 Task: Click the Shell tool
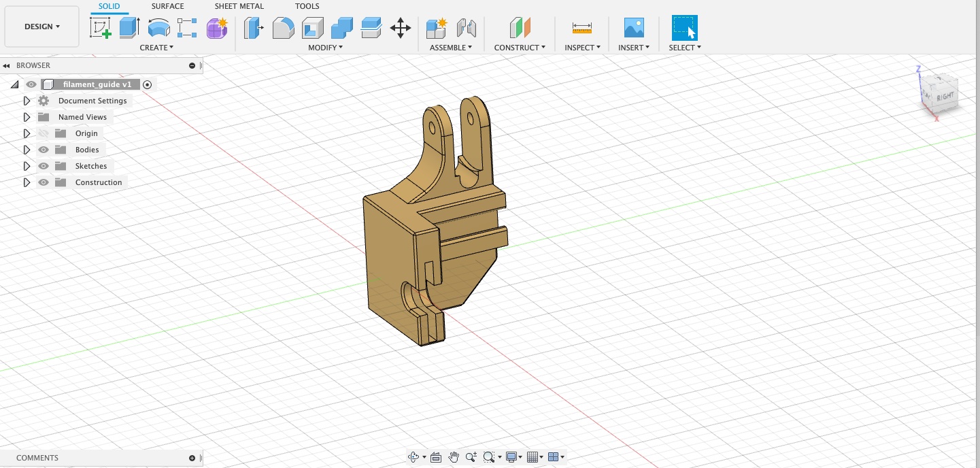pyautogui.click(x=312, y=29)
